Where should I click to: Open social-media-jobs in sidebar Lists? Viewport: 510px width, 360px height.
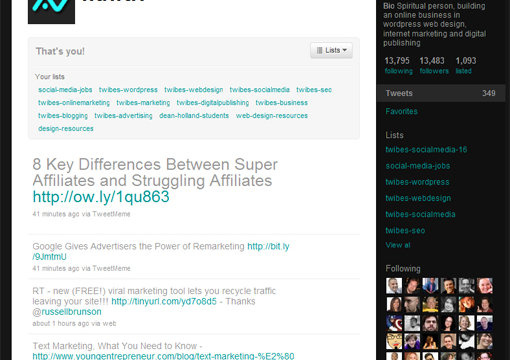pyautogui.click(x=418, y=166)
